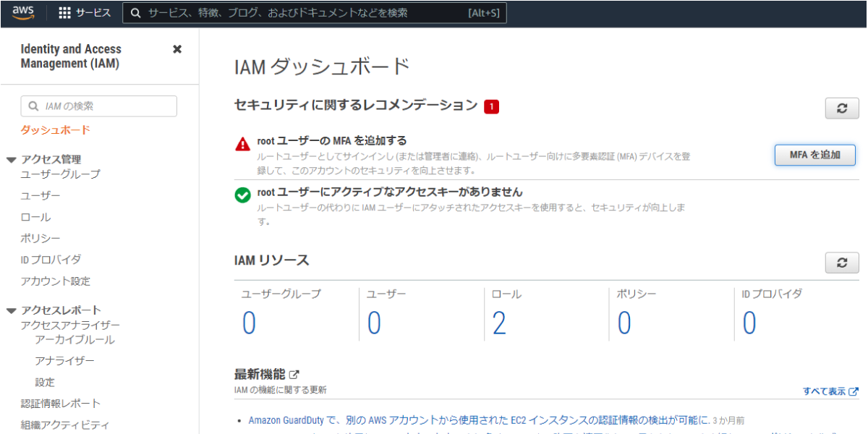Open アカウント設定 in sidebar
868x434 pixels.
tap(56, 281)
